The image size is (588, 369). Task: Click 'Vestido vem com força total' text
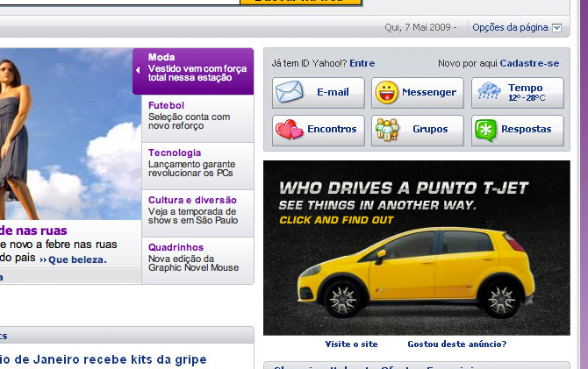tap(197, 73)
